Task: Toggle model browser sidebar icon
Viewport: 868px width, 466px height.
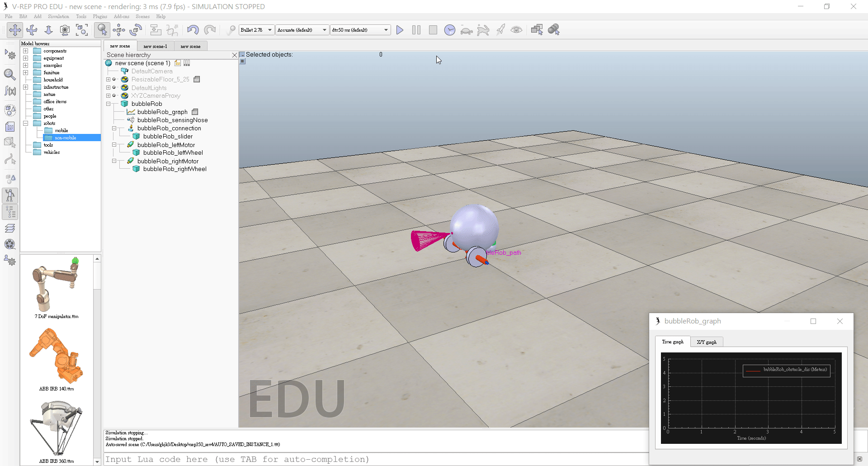Action: pos(10,195)
